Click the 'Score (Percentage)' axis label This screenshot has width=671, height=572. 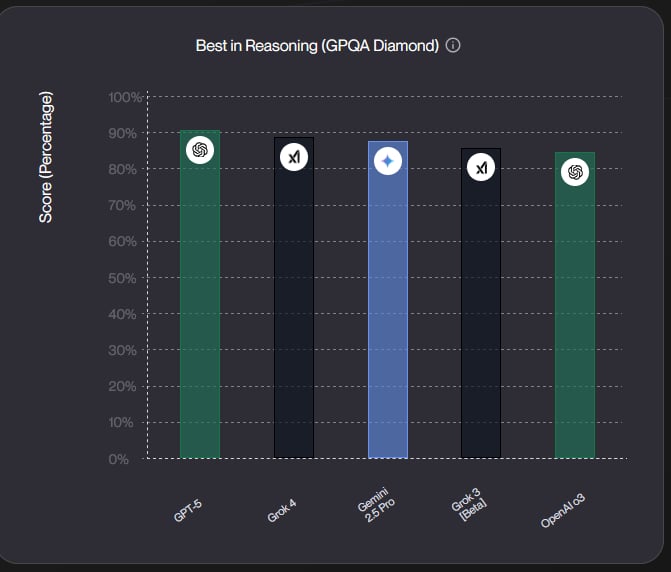click(46, 157)
